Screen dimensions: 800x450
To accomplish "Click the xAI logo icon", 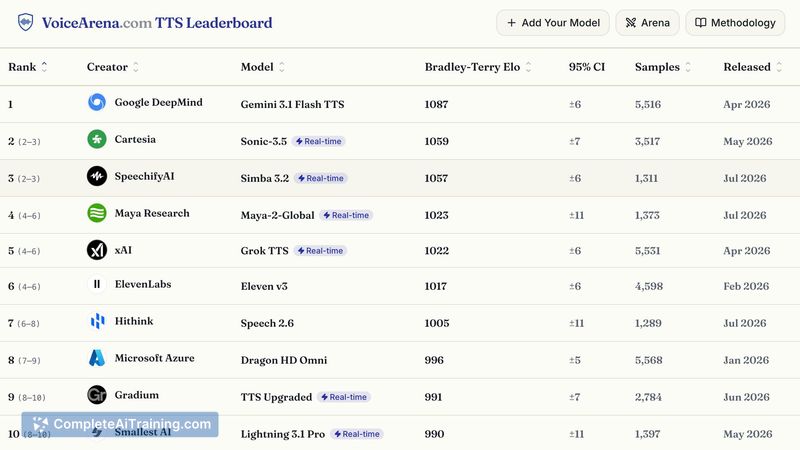I will [x=97, y=250].
